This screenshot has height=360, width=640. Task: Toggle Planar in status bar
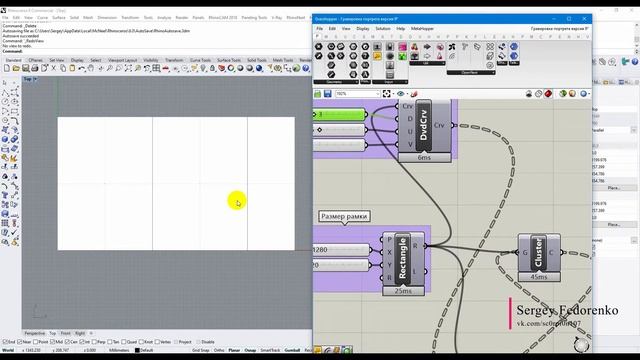(x=234, y=350)
